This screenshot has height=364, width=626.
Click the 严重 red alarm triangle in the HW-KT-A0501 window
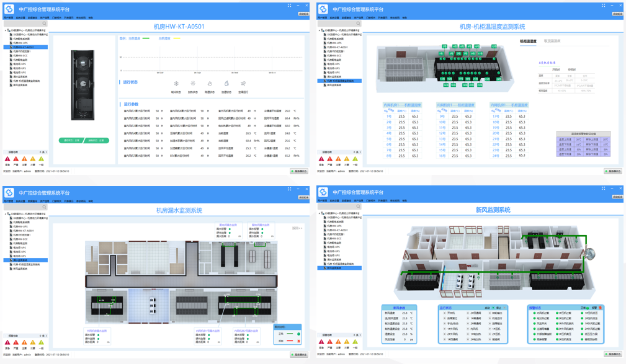coord(16,159)
